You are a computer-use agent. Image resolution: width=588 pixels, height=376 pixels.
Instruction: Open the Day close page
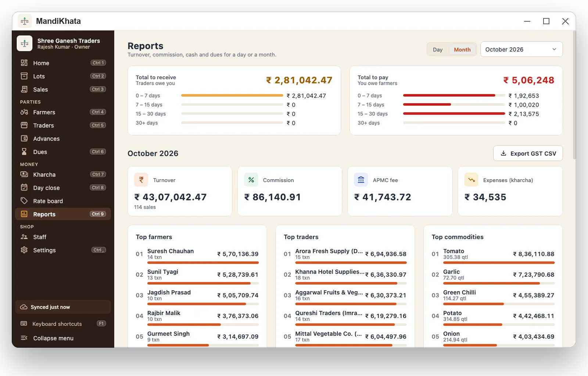coord(63,188)
